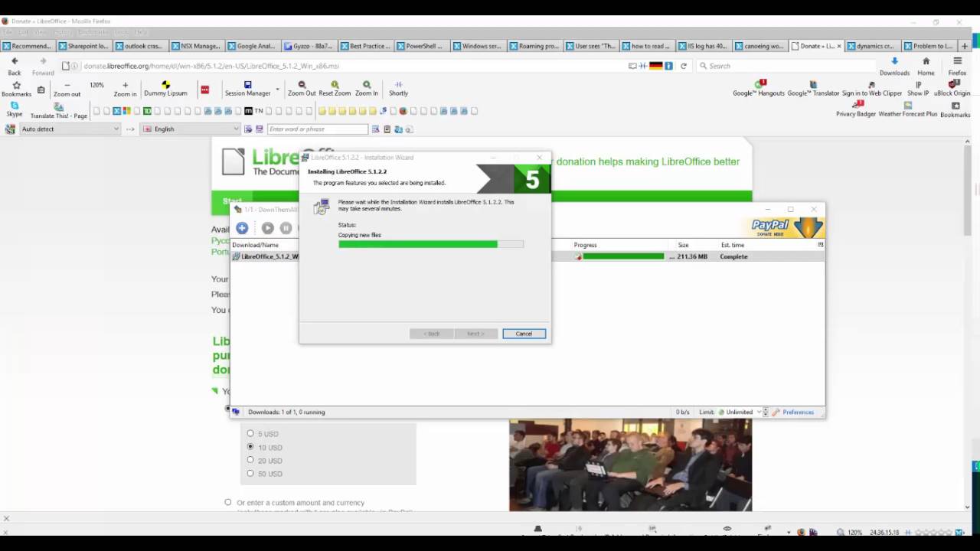The height and width of the screenshot is (551, 980).
Task: Go to Home via house icon
Action: pos(926,61)
